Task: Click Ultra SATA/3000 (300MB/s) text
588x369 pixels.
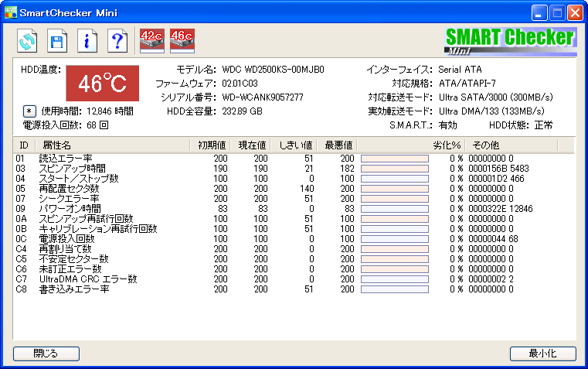Action: 496,97
